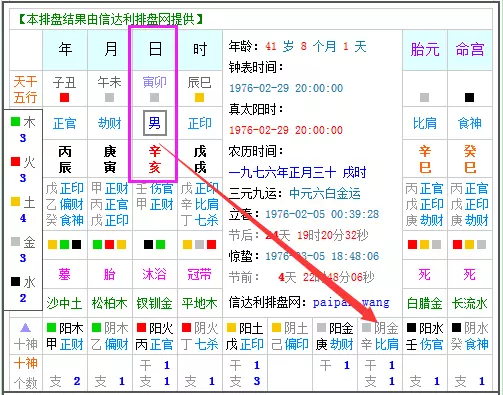
Task: Click the 子丑 cell in the year column
Action: pos(65,82)
